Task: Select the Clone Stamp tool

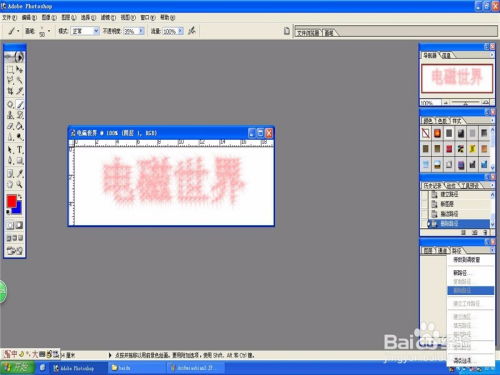Action: pyautogui.click(x=10, y=115)
